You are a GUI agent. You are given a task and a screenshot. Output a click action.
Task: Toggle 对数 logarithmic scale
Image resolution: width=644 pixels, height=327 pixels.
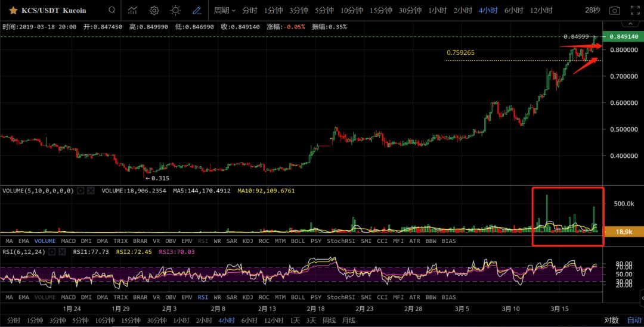(x=612, y=320)
